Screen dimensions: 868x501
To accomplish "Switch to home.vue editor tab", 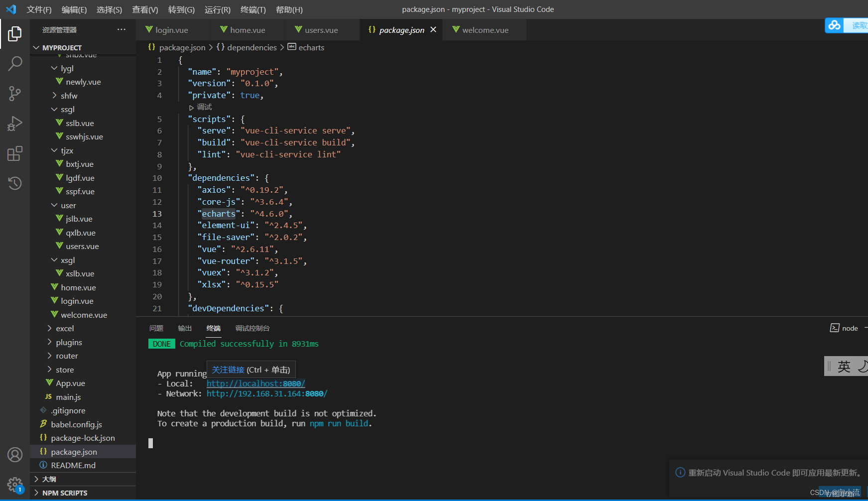I will [248, 30].
